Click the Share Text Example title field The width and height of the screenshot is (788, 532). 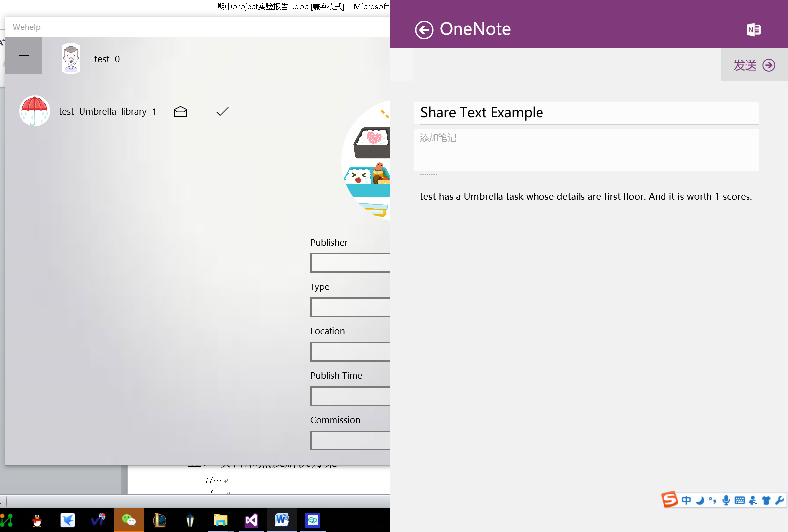[586, 113]
